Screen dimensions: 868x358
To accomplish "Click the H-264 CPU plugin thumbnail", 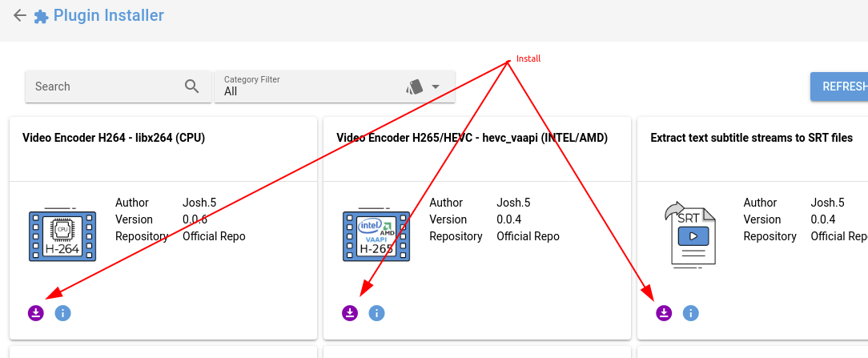I will coord(62,235).
